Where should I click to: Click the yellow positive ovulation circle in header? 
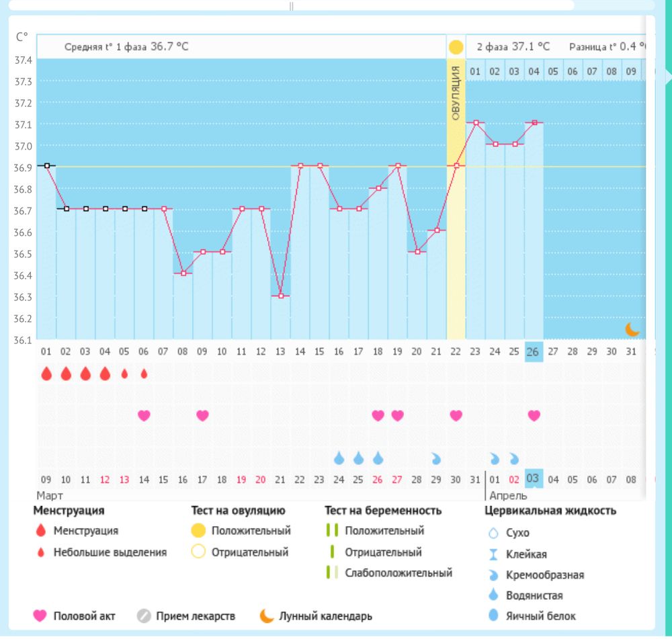coord(456,47)
